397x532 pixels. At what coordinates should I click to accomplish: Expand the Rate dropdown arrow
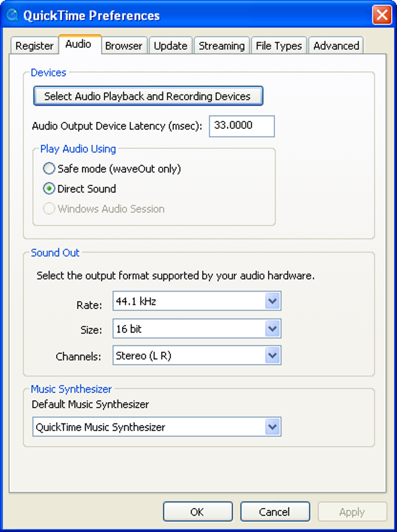click(273, 301)
